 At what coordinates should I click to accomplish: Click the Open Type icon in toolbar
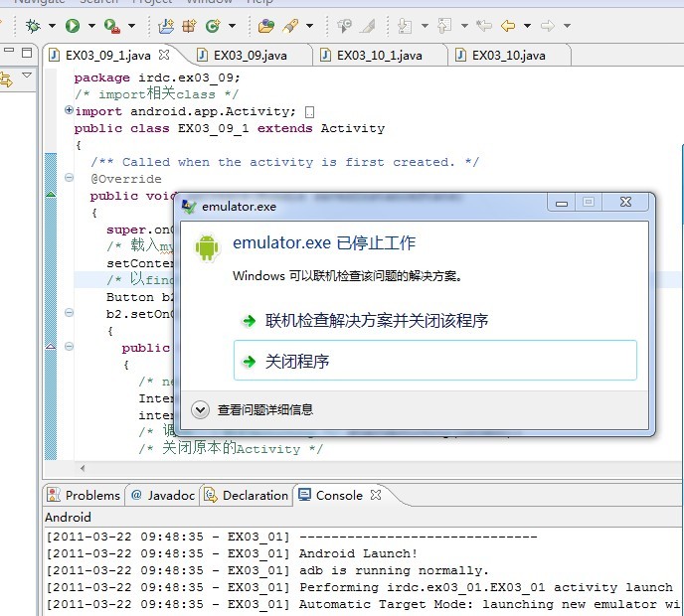265,26
